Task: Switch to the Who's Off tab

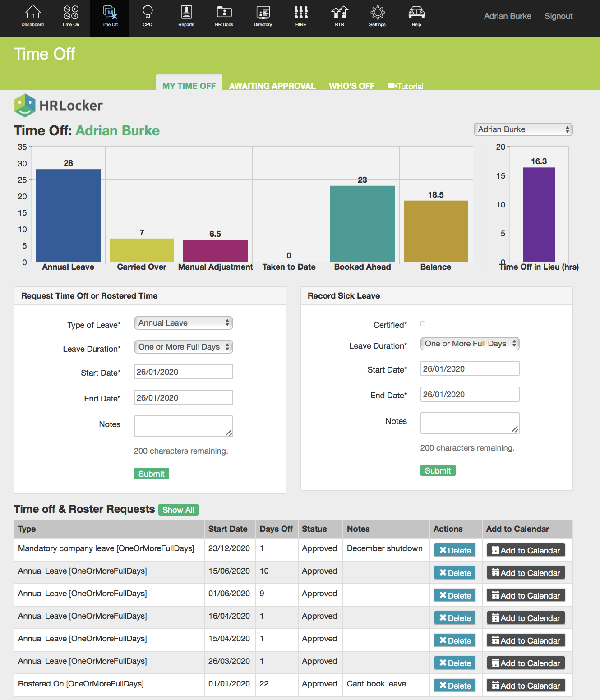Action: pos(351,86)
